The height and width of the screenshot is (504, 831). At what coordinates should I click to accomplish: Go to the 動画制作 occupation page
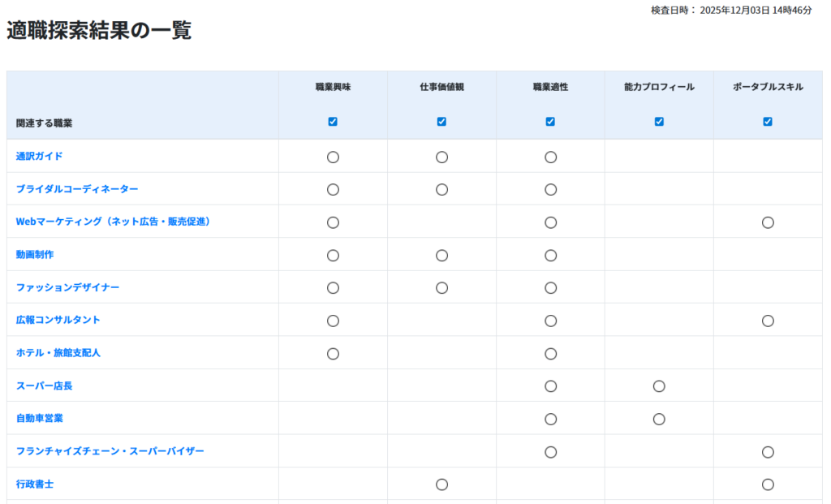pyautogui.click(x=35, y=255)
